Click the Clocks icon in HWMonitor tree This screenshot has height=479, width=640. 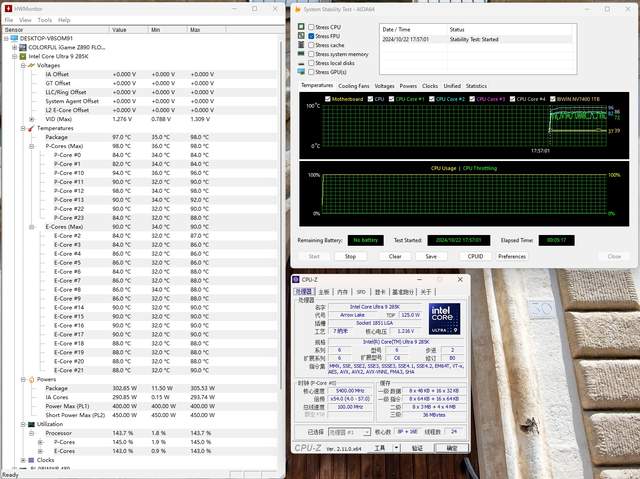pyautogui.click(x=31, y=460)
